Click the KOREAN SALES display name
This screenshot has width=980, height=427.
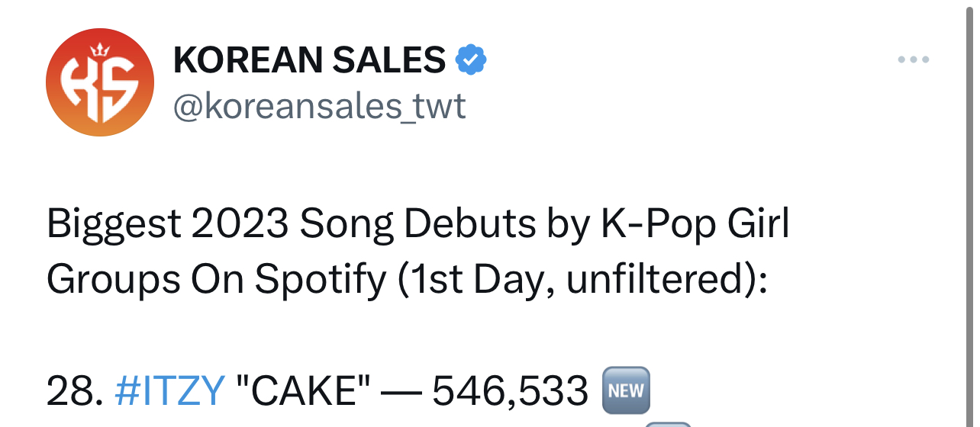coord(309,60)
